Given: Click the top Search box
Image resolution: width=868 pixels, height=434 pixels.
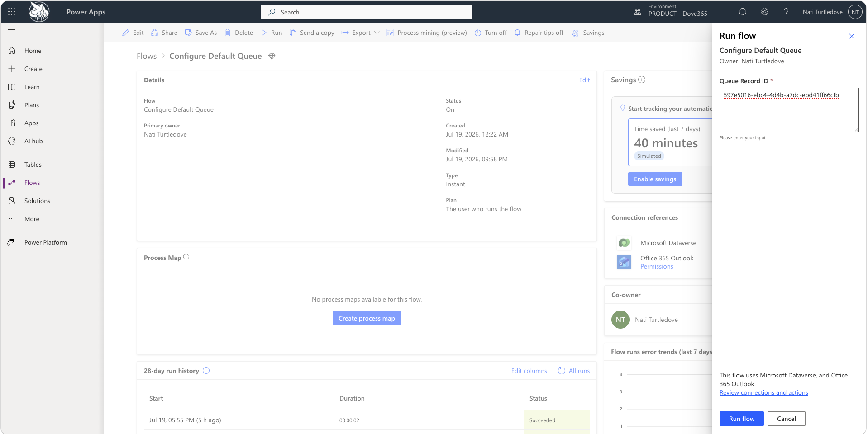Looking at the screenshot, I should [x=367, y=12].
